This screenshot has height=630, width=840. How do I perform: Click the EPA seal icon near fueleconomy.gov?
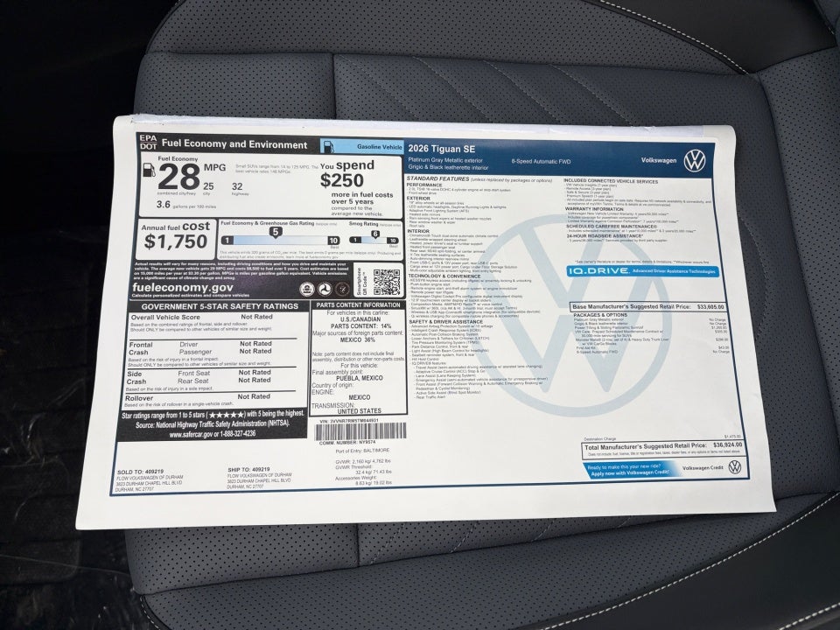pos(308,289)
